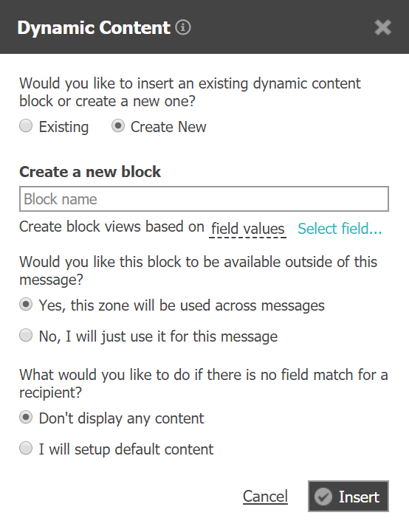409x532 pixels.
Task: Select the Existing radio button
Action: coord(26,126)
